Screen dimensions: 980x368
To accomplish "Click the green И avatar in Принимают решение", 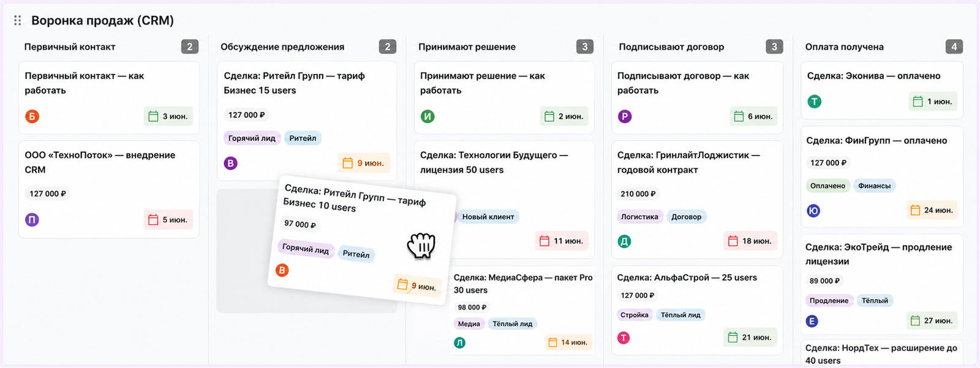I will pyautogui.click(x=428, y=116).
